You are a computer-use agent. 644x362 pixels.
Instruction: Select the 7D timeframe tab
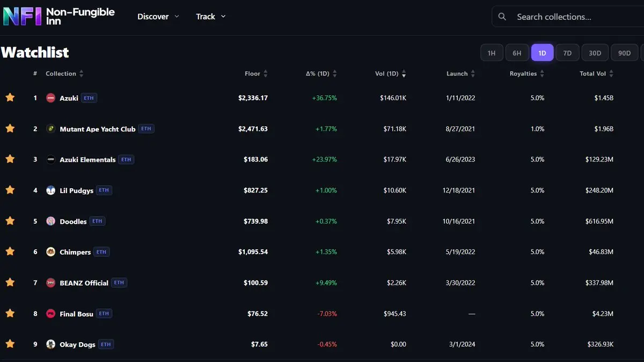click(567, 53)
